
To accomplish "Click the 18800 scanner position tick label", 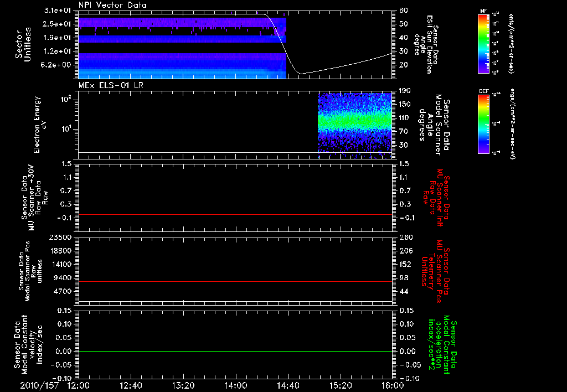I will click(60, 251).
